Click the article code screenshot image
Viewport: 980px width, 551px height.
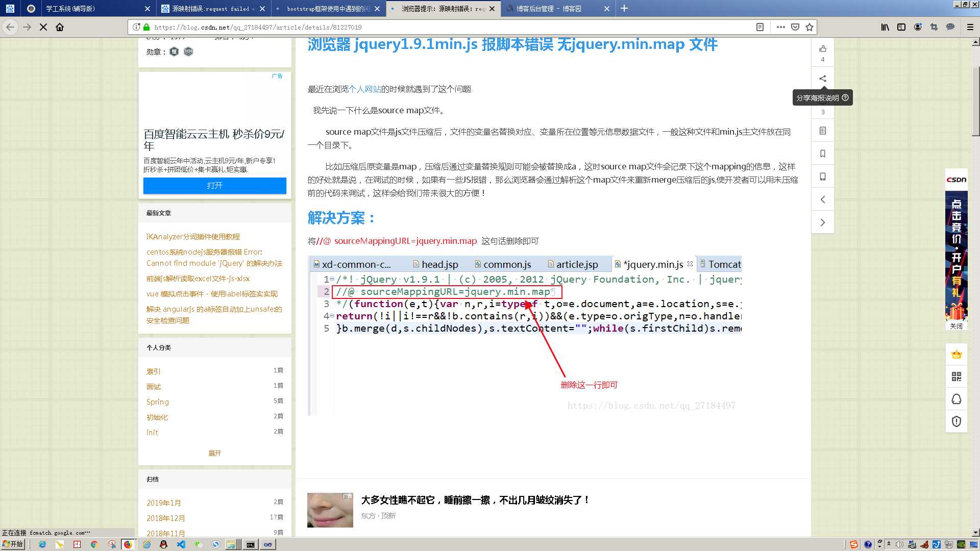[x=524, y=335]
